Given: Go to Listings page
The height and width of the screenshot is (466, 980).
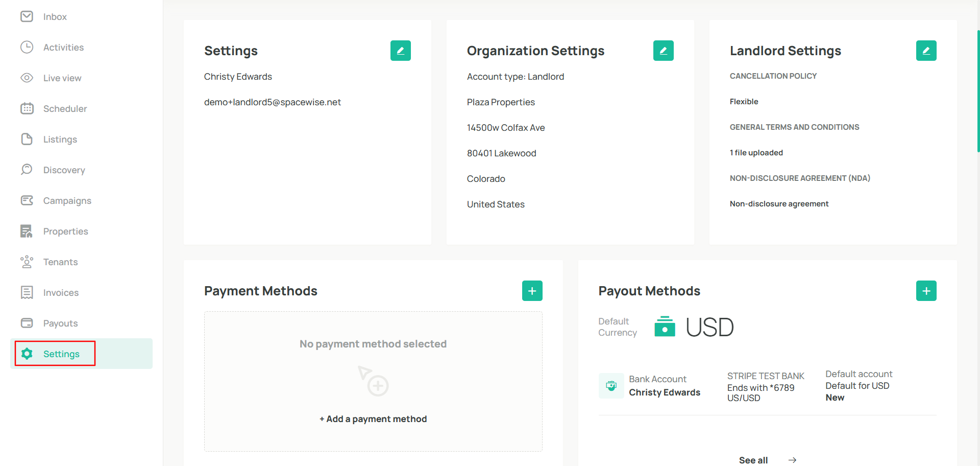Looking at the screenshot, I should pyautogui.click(x=60, y=139).
